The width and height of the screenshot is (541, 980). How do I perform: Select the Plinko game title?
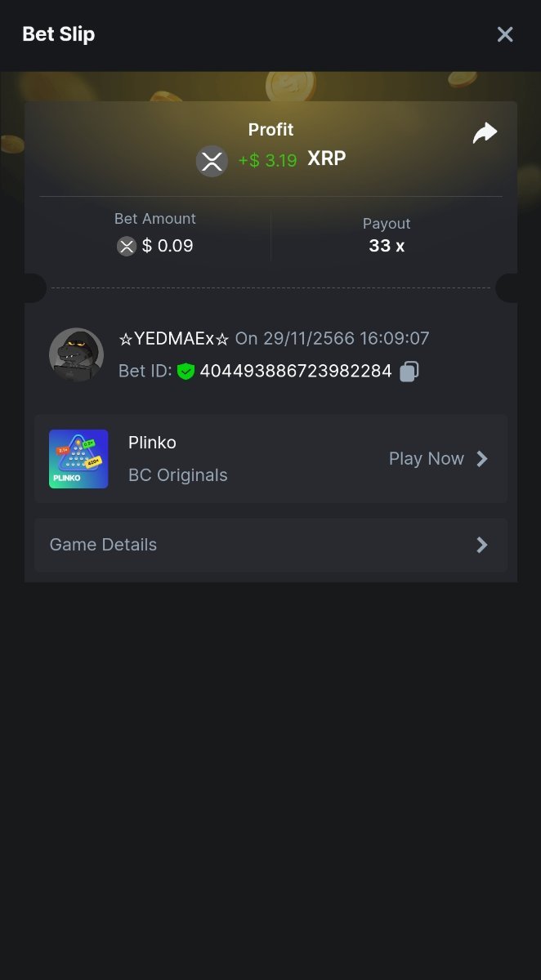pyautogui.click(x=152, y=443)
